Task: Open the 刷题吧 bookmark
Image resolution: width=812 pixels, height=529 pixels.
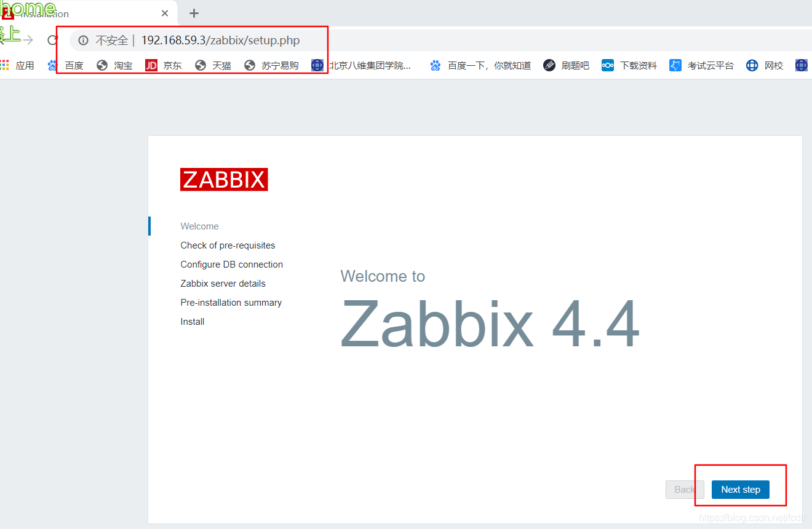Action: coord(567,65)
